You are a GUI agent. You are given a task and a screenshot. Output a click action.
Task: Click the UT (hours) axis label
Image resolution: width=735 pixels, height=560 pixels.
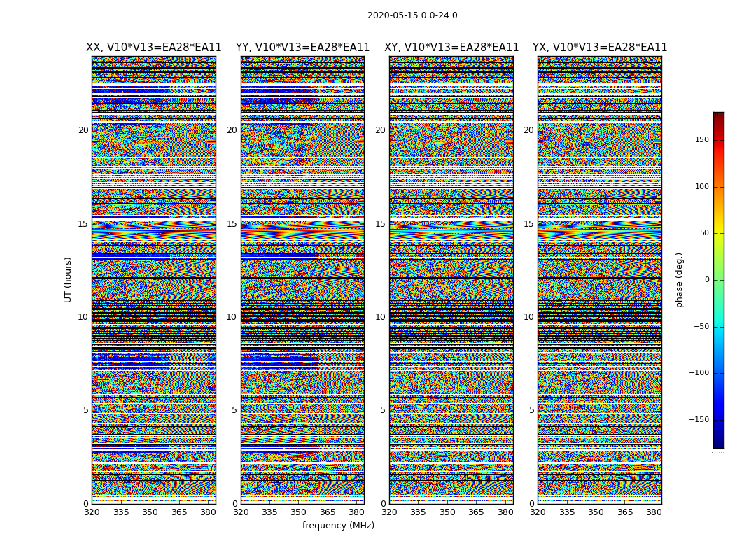[68, 280]
